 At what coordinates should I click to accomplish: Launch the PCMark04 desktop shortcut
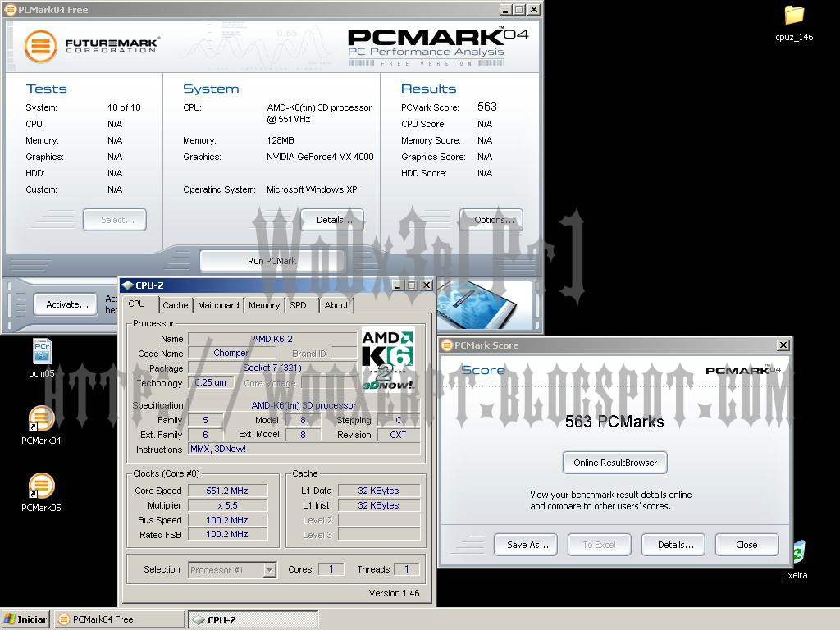[41, 426]
